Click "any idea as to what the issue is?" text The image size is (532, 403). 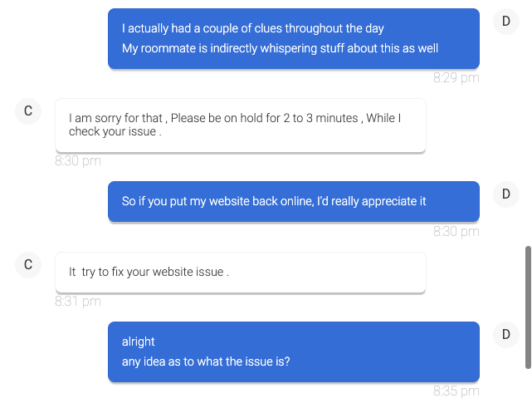(x=205, y=361)
